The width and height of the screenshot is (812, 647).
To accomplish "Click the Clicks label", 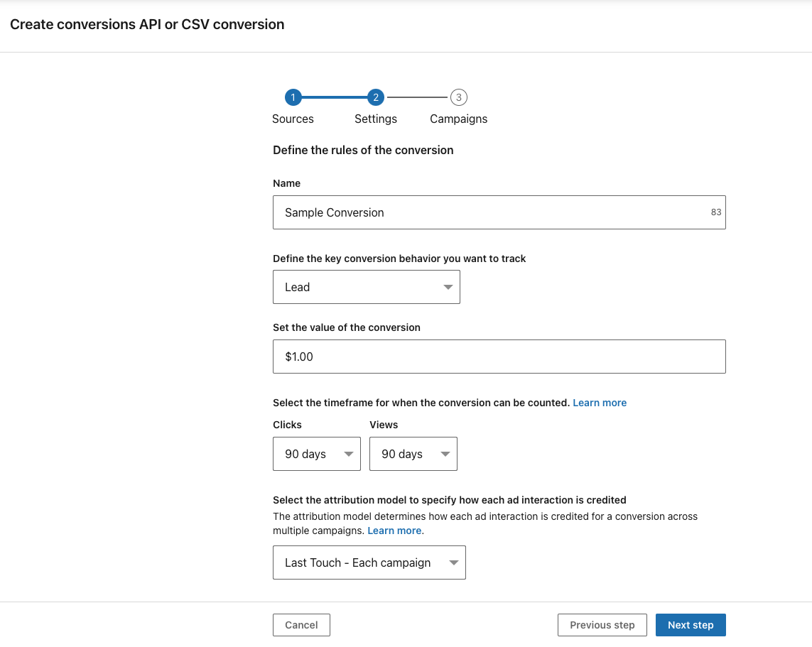I will (x=287, y=425).
